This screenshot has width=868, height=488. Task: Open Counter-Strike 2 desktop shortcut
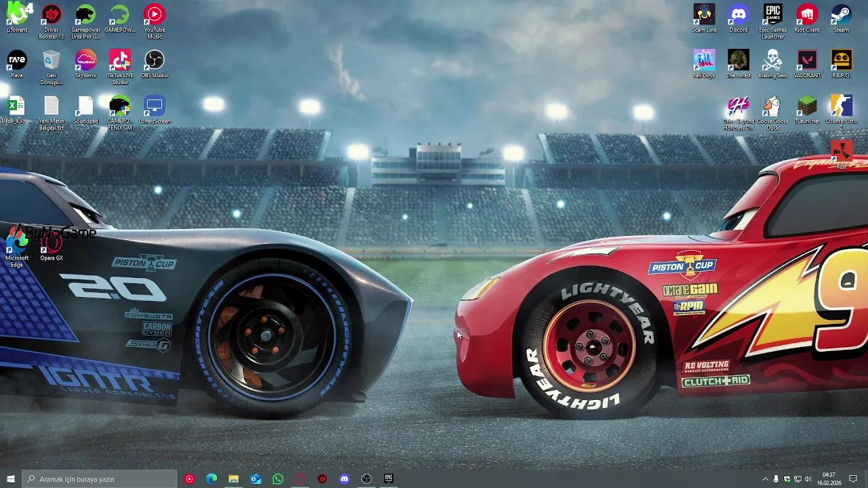coord(842,113)
